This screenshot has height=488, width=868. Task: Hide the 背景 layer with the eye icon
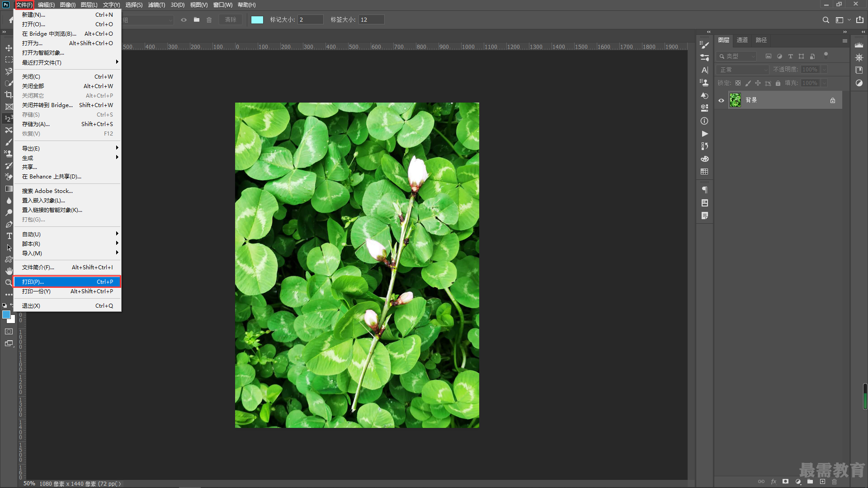point(721,100)
